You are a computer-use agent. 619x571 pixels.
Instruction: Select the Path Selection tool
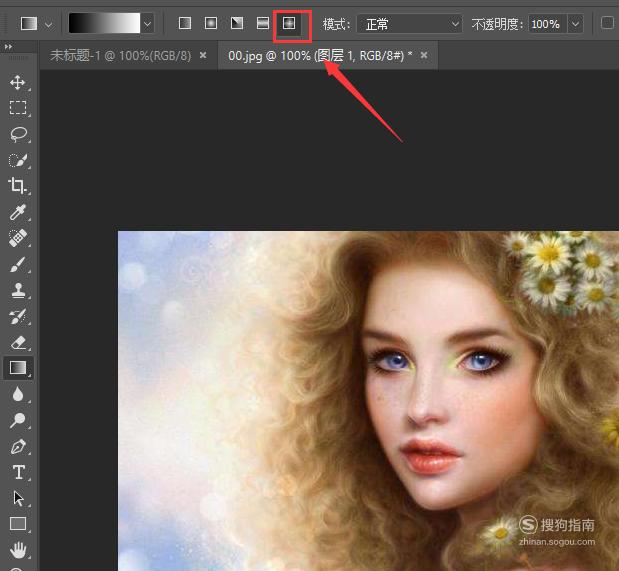click(x=18, y=498)
